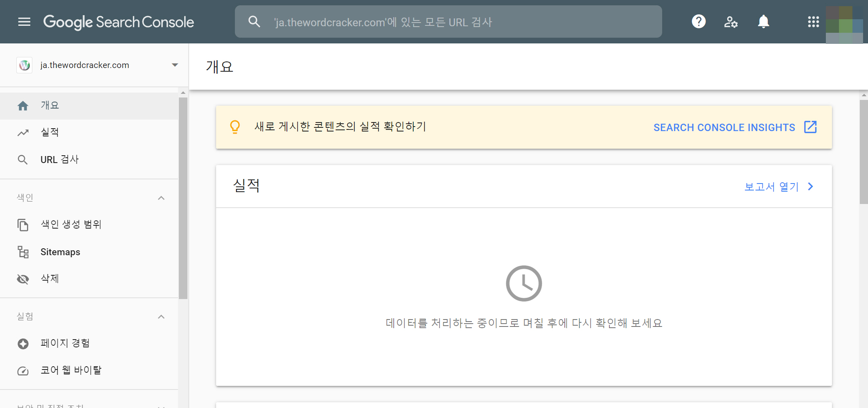
Task: Click the lightbulb icon in the banner
Action: (235, 127)
